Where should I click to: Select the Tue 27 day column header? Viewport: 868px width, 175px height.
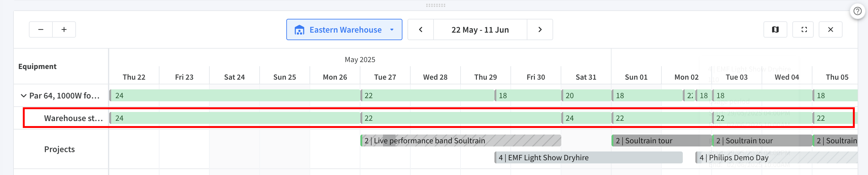[385, 77]
